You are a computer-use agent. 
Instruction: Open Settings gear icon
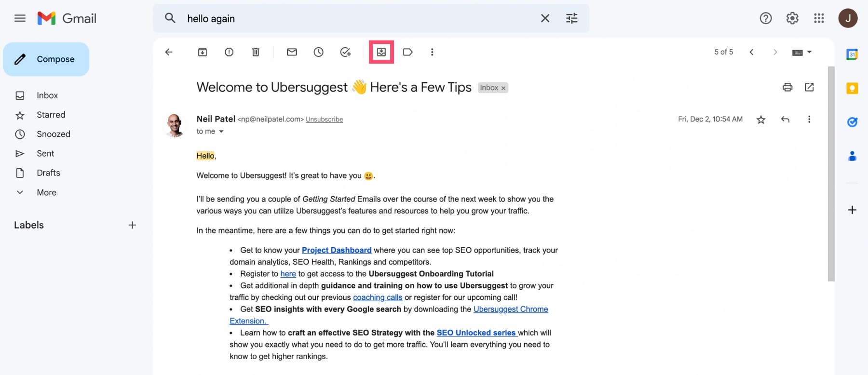tap(792, 18)
